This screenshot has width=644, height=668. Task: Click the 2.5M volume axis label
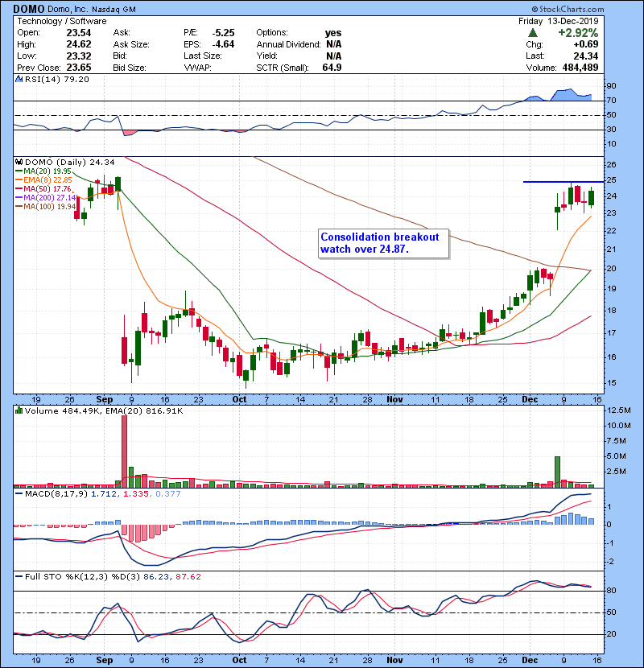point(617,471)
